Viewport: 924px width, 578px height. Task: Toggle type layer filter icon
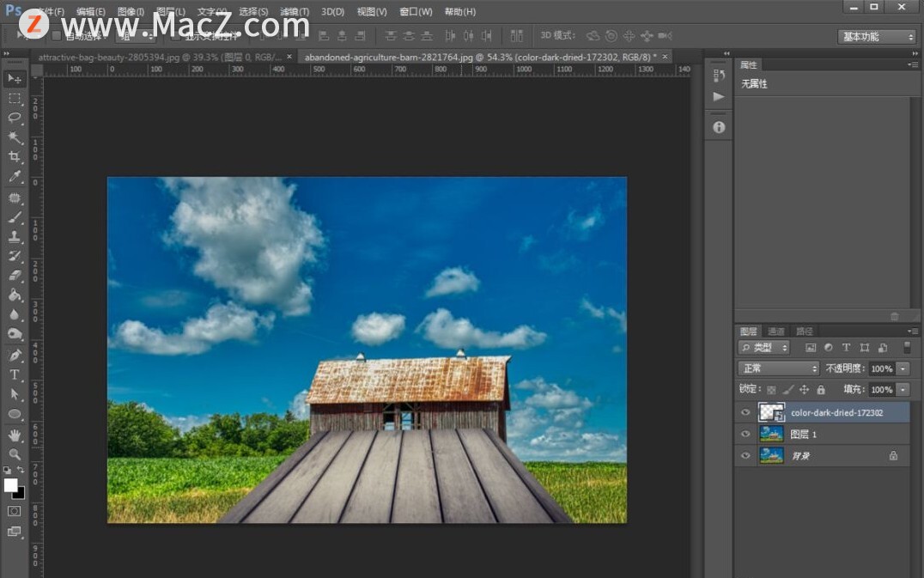(x=846, y=348)
